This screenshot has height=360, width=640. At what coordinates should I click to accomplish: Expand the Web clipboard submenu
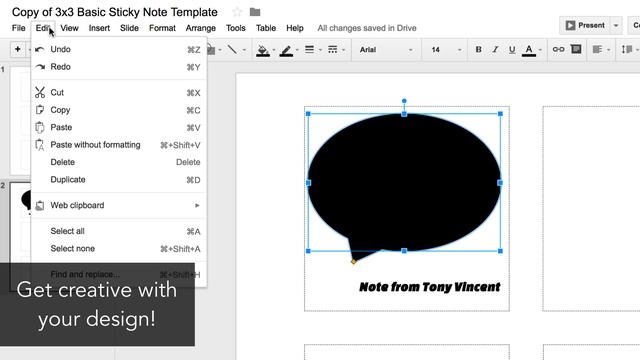pos(119,205)
